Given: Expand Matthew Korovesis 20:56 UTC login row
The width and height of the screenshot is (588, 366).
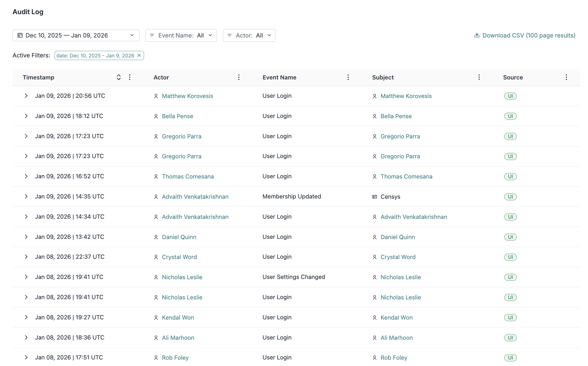Looking at the screenshot, I should coord(26,96).
